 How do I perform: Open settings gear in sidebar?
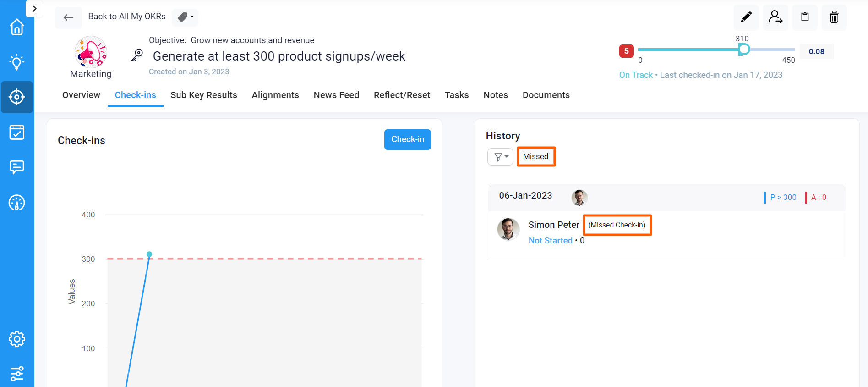[x=17, y=339]
